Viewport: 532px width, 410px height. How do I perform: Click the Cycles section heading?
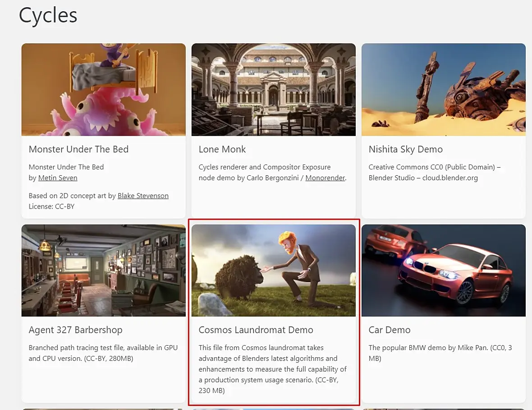[x=48, y=15]
